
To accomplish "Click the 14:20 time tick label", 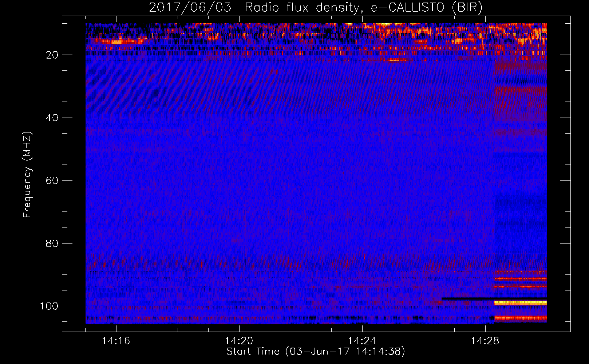I will click(239, 341).
